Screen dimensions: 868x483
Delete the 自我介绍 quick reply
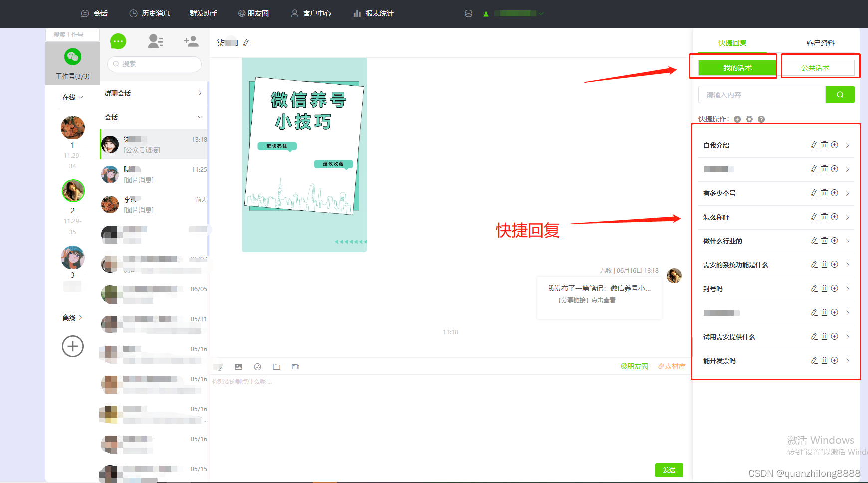click(x=824, y=145)
